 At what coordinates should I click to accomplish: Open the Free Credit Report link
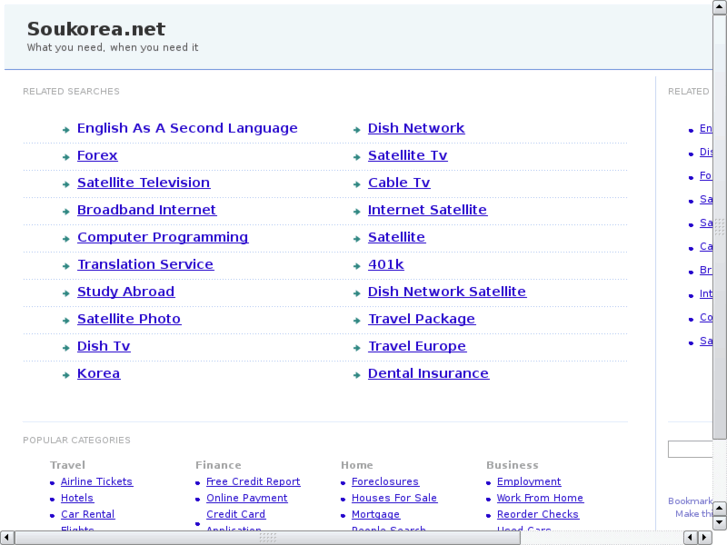coord(253,481)
